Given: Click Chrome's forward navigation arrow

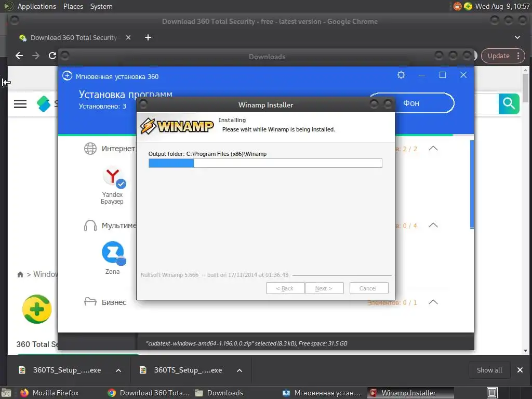Looking at the screenshot, I should 36,56.
